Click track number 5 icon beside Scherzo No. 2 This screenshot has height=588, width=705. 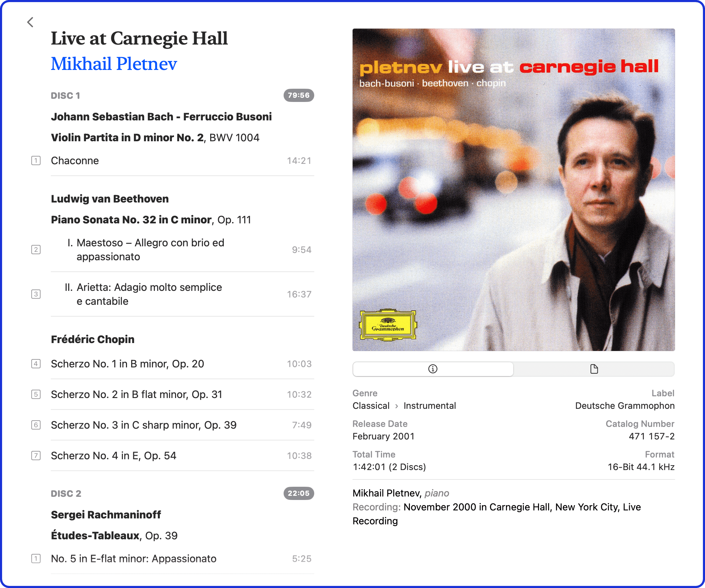click(x=36, y=395)
